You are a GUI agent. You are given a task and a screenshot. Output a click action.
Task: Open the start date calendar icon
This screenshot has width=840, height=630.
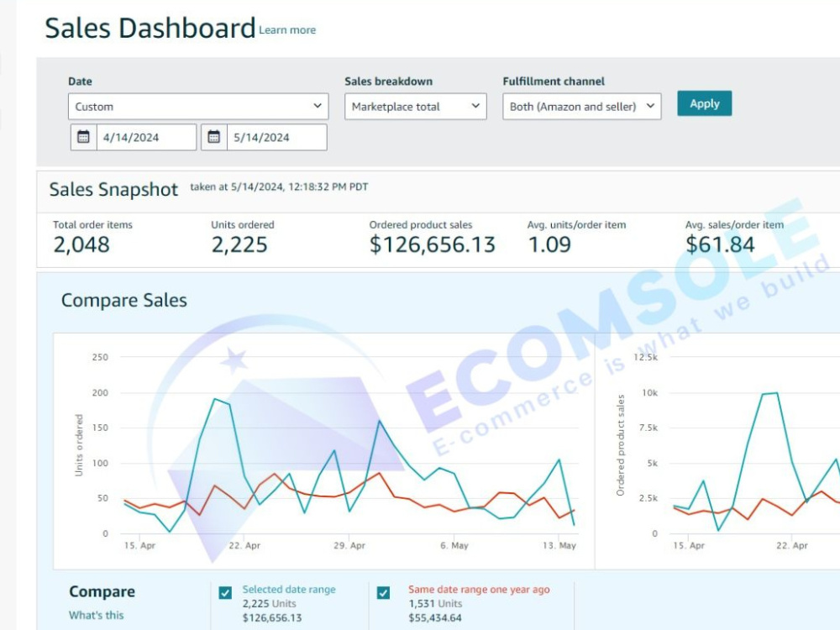83,137
